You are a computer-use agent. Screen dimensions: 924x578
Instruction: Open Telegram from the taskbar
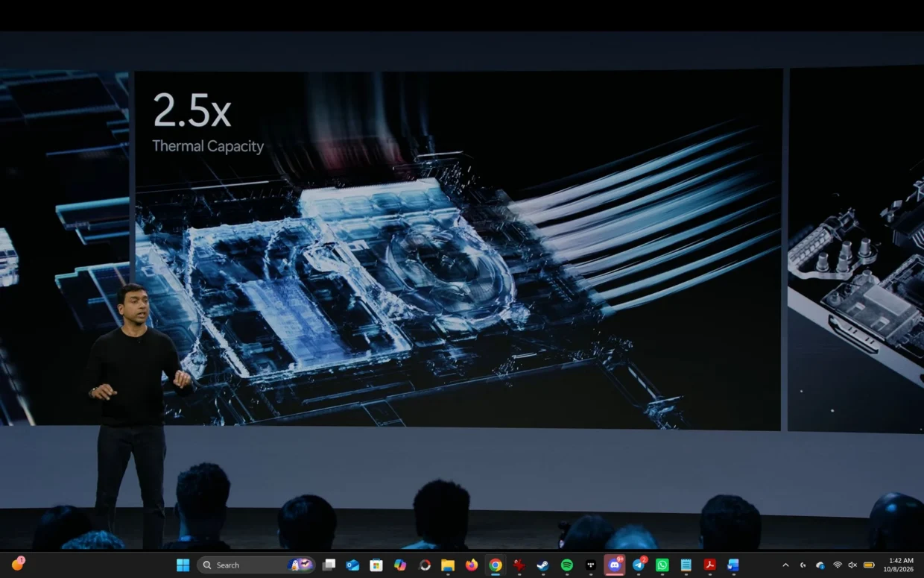pyautogui.click(x=639, y=565)
